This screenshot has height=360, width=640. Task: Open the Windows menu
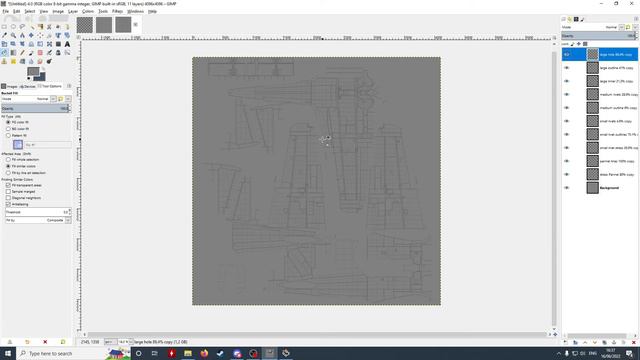135,11
